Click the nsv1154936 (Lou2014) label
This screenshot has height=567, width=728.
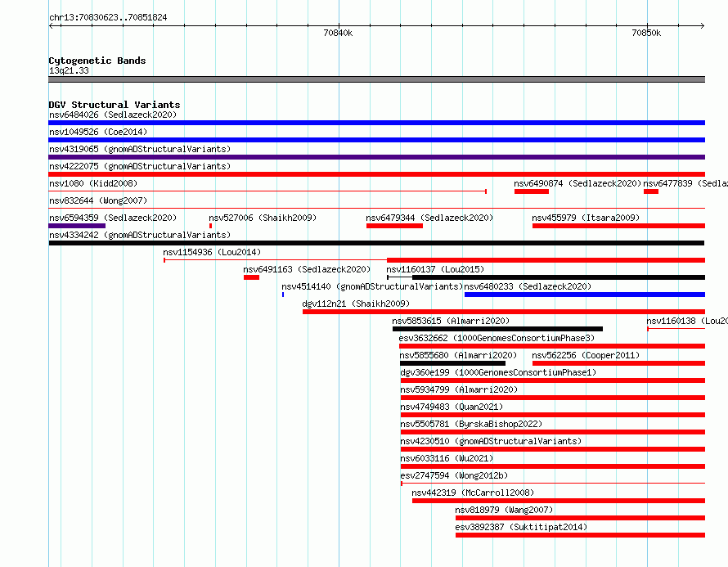pos(212,252)
